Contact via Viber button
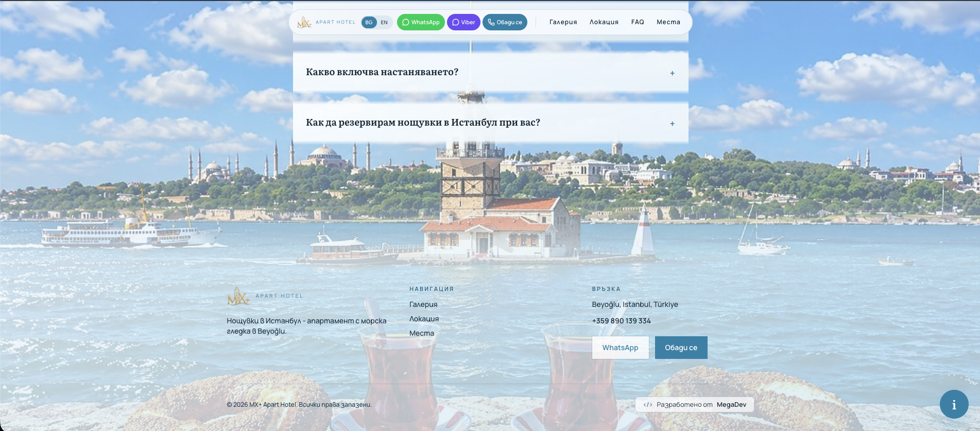The height and width of the screenshot is (431, 980). 463,22
